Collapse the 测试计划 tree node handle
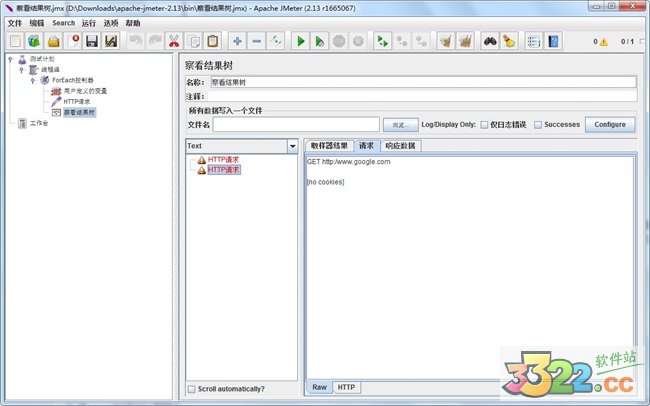 (x=10, y=59)
